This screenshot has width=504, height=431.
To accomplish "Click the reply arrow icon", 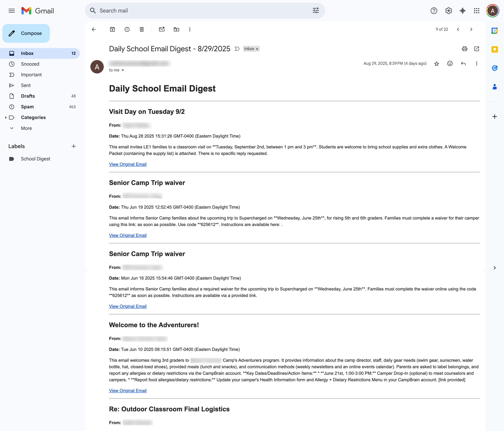I will pyautogui.click(x=463, y=64).
